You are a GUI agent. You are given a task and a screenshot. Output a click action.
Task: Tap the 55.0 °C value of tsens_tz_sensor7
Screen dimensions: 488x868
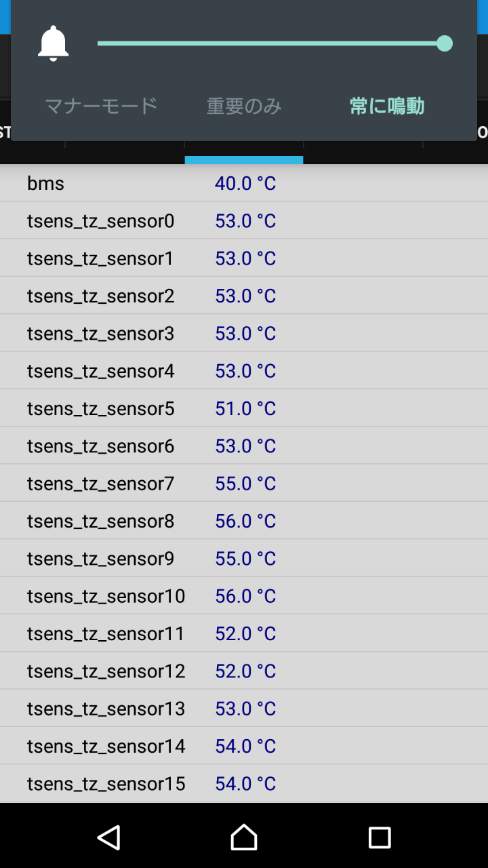click(x=245, y=484)
